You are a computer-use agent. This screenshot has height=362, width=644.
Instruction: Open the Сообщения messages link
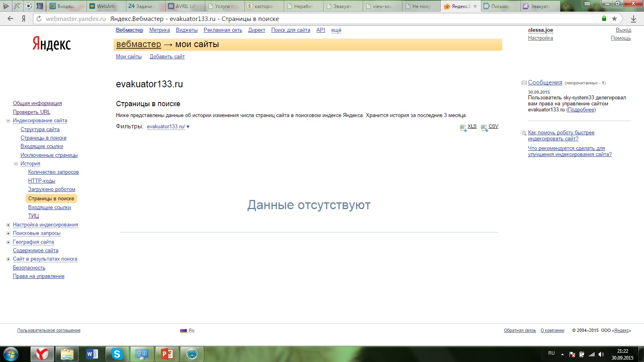(x=545, y=82)
